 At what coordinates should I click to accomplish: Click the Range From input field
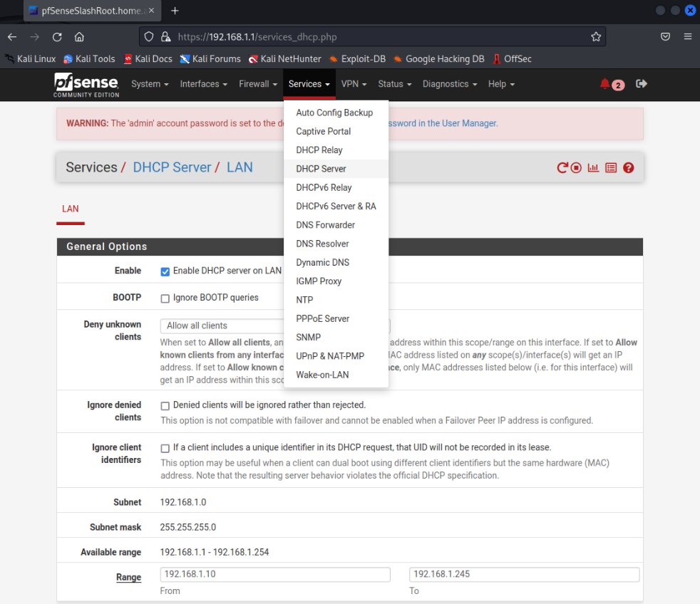pos(275,574)
